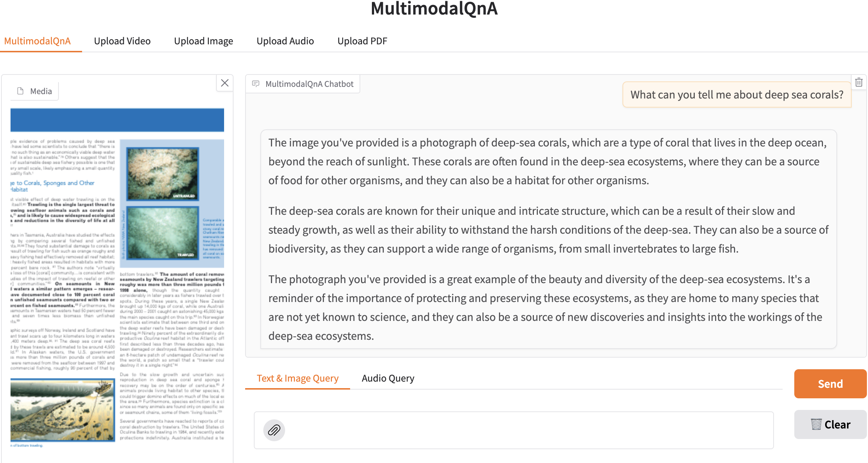This screenshot has width=868, height=463.
Task: Open the Upload Video tab
Action: (122, 41)
